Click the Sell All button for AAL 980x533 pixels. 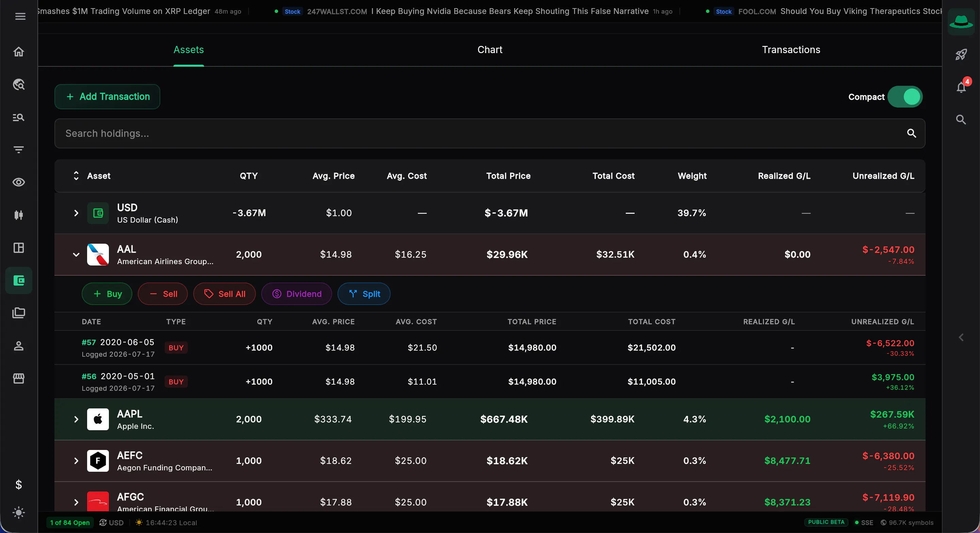click(225, 294)
